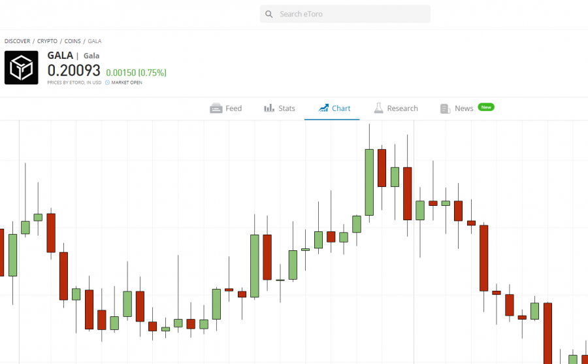Click the PRICES BY ETORO, IN USD text
Screen dimensions: 588x364
click(74, 82)
